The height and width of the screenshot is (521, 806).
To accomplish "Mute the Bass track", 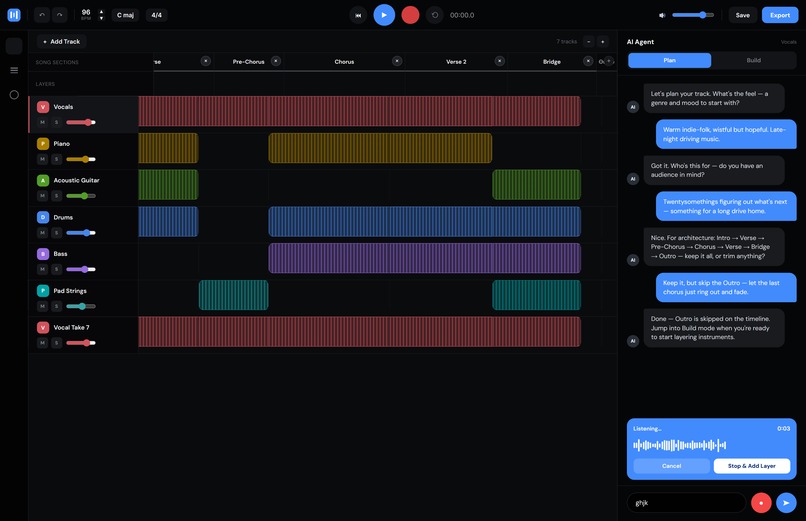I will pyautogui.click(x=43, y=269).
